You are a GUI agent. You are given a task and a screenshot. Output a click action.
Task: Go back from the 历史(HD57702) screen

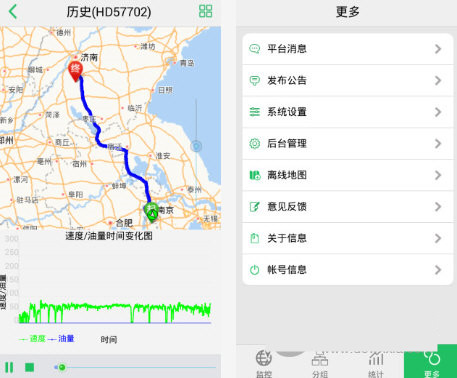[13, 11]
